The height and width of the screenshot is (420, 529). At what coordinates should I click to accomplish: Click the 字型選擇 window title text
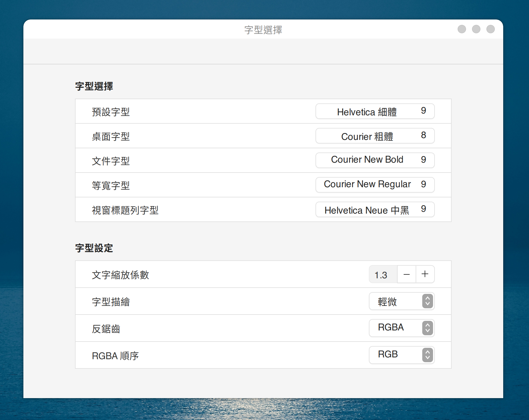click(263, 30)
